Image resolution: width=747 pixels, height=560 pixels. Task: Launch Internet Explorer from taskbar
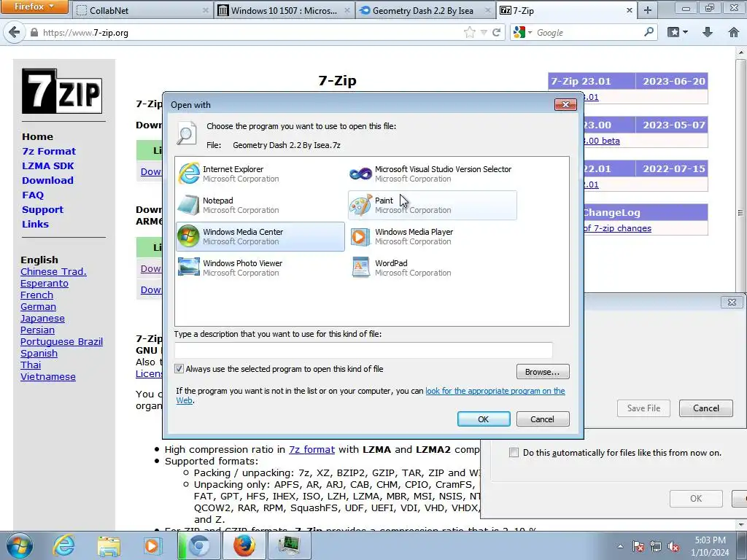[x=64, y=545]
